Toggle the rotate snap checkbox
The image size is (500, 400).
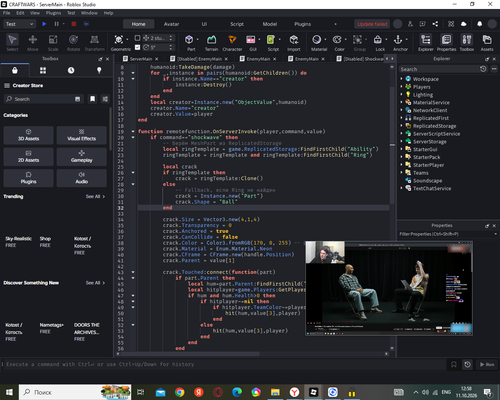(137, 47)
